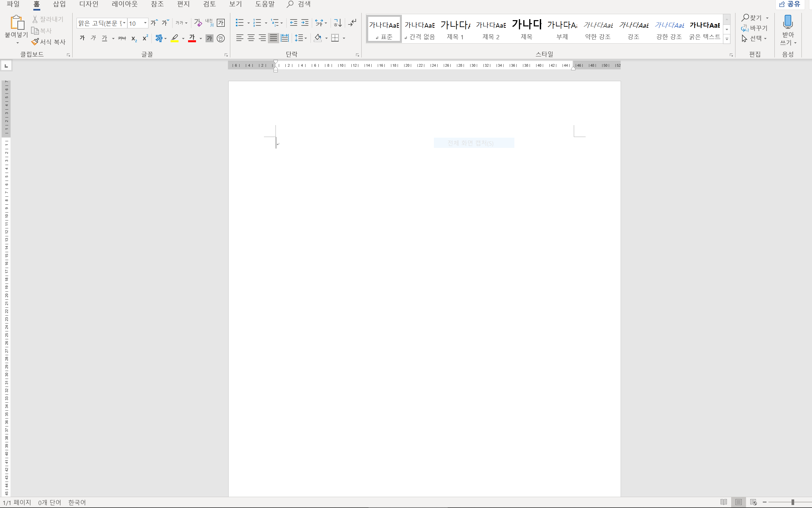This screenshot has height=508, width=812.
Task: Switch to the 레이아웃 (Layout) tab
Action: [x=125, y=4]
